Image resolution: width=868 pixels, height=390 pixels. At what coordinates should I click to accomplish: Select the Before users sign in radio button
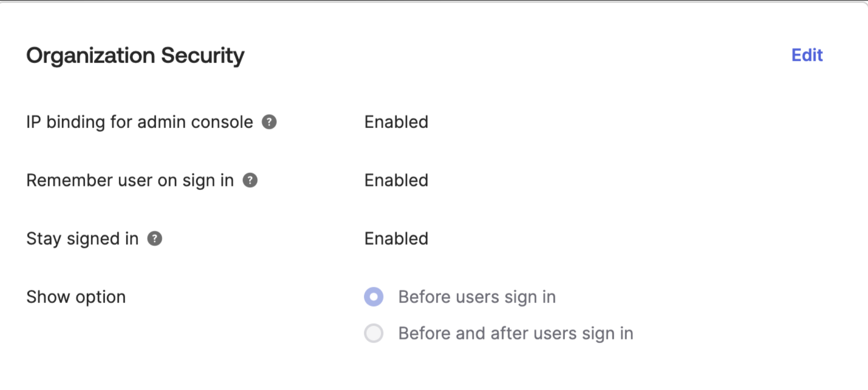tap(374, 297)
